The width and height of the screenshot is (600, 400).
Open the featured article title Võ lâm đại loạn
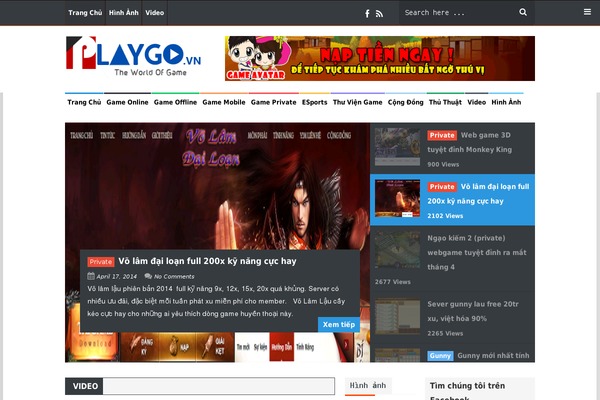(207, 261)
